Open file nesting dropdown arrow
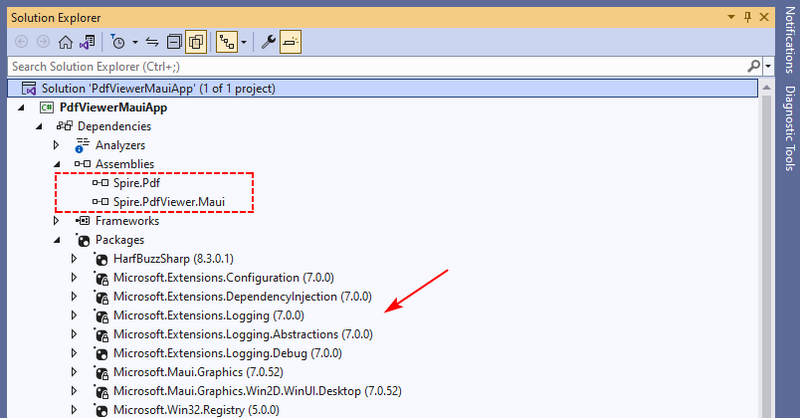800x418 pixels. (x=244, y=42)
